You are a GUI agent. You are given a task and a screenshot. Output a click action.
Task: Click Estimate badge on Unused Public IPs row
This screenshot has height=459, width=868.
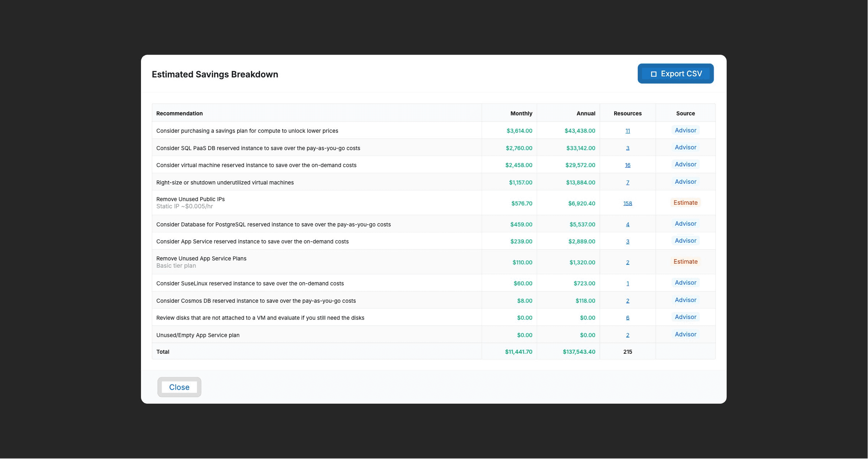click(x=685, y=203)
